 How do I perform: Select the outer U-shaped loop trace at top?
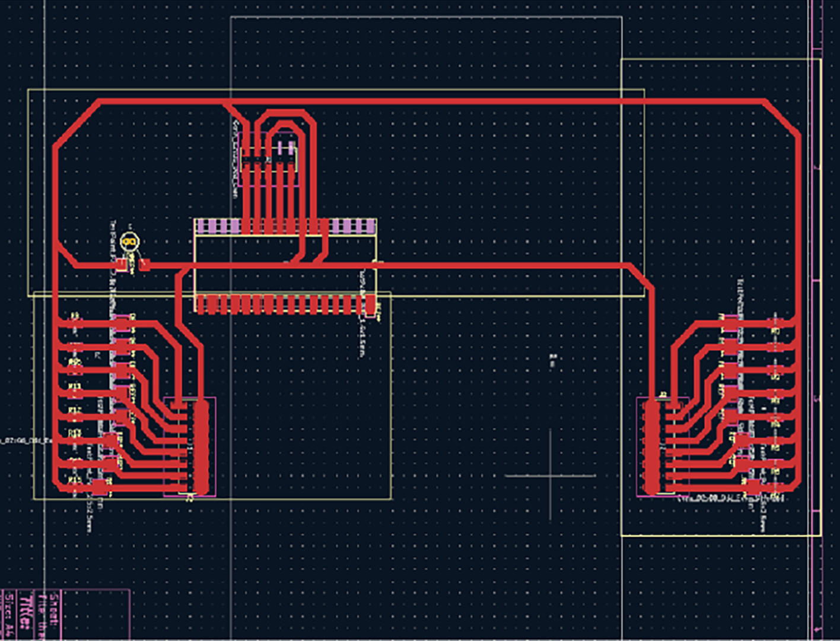[287, 113]
